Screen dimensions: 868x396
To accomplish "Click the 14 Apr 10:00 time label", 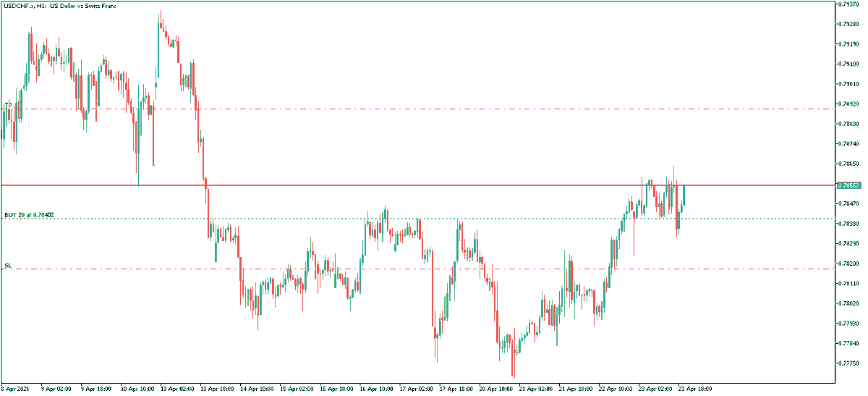I will point(258,389).
